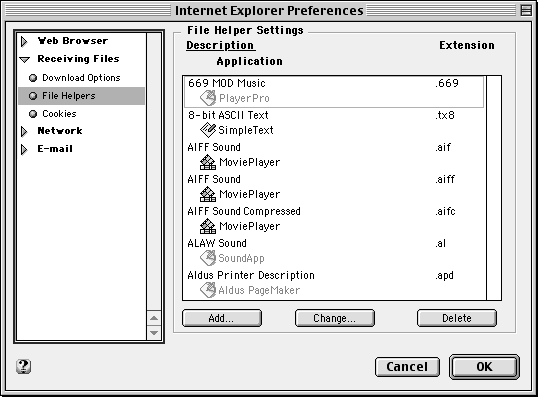Screen dimensions: 538x397
Task: Select Receiving Files category label
Action: (x=78, y=59)
